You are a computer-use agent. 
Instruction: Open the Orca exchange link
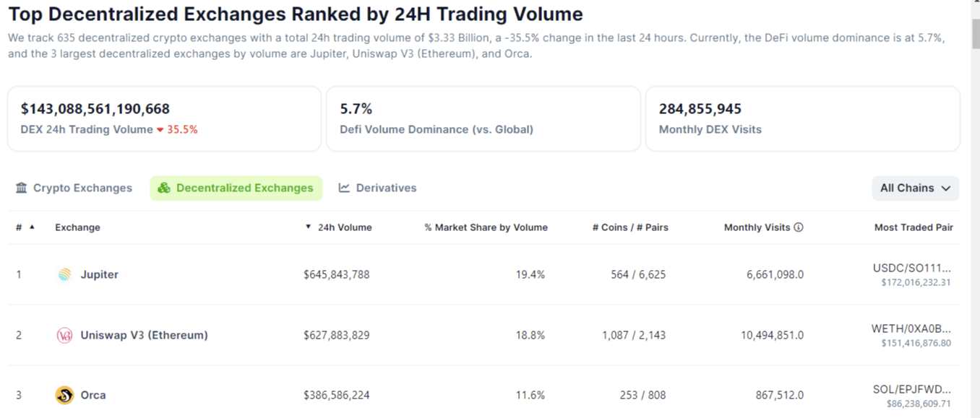pyautogui.click(x=93, y=395)
